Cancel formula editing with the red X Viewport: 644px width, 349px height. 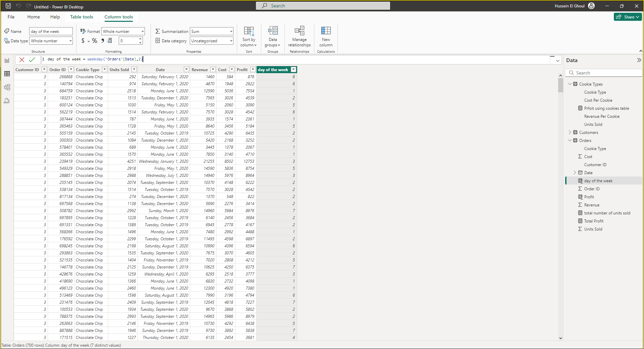tap(22, 60)
